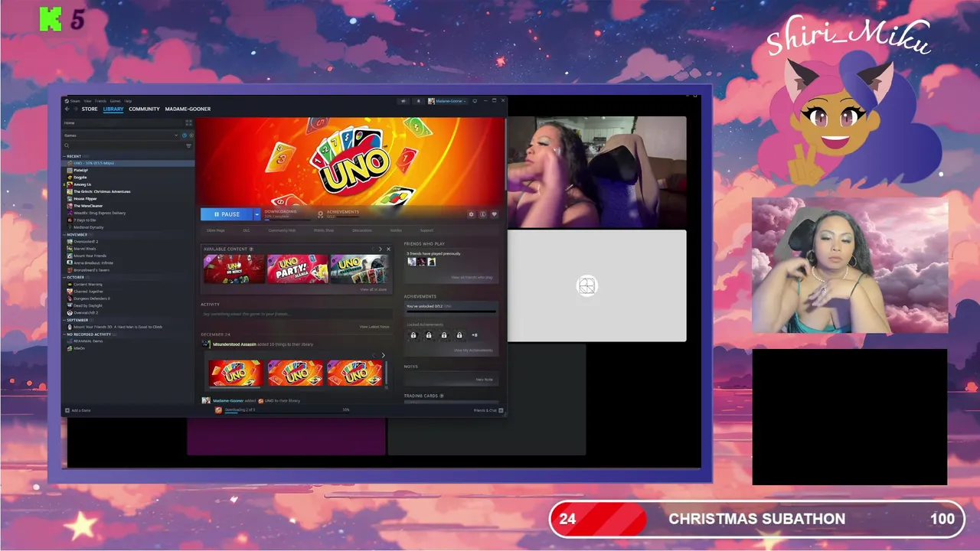Select Among Us in the library list
The height and width of the screenshot is (551, 980).
tap(82, 184)
